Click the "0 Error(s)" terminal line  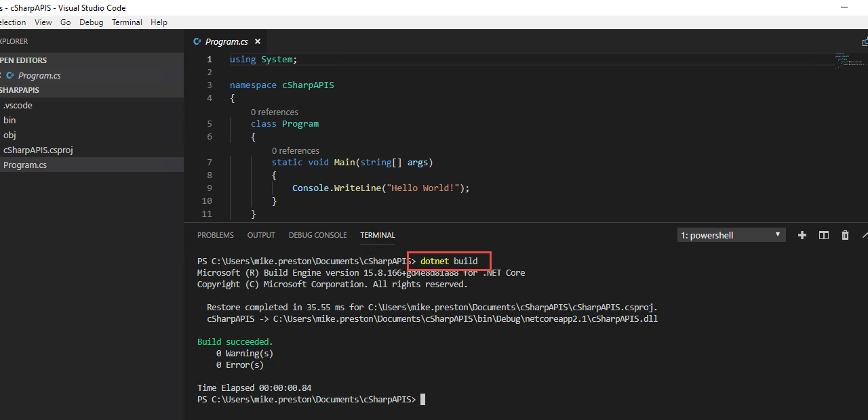240,365
